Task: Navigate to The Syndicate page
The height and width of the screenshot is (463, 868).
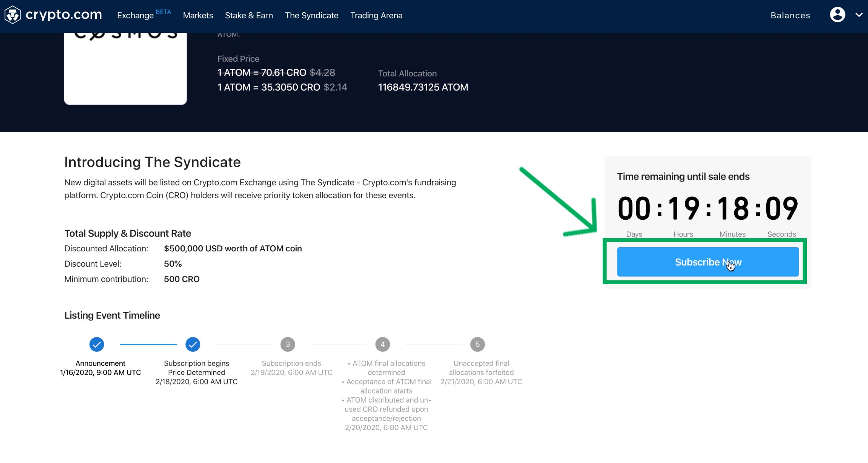Action: click(x=312, y=15)
